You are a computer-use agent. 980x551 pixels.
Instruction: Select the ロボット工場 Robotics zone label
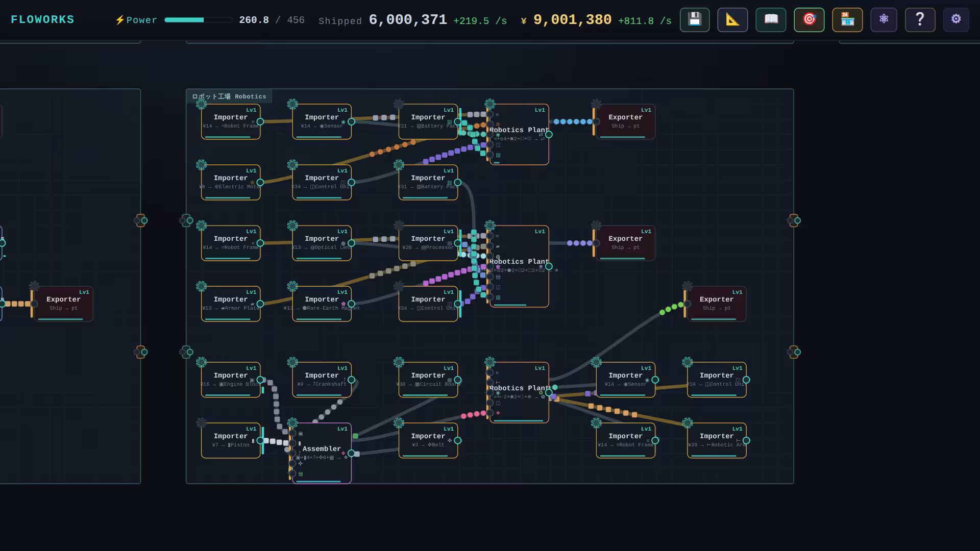[229, 96]
